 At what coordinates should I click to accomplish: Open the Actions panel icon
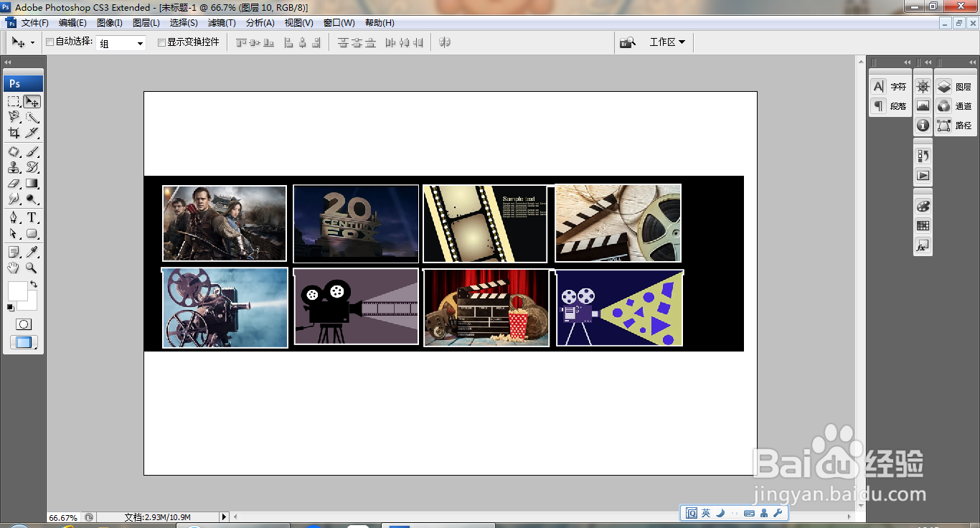923,175
